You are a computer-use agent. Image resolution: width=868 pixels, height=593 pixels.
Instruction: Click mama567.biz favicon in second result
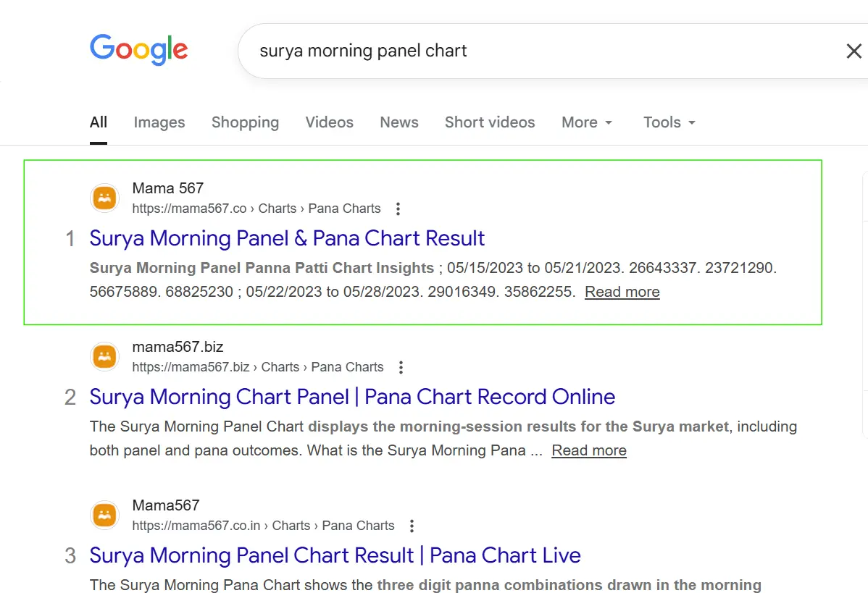click(105, 356)
